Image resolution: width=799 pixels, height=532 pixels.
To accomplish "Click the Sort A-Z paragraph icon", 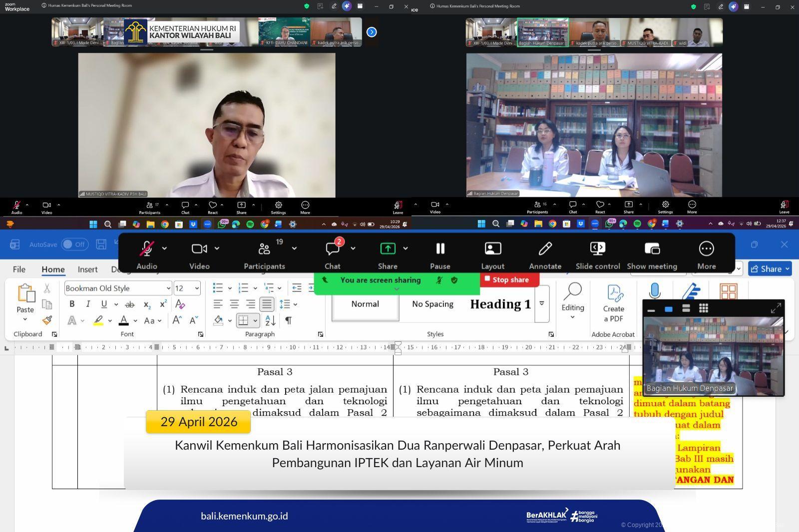I will click(270, 320).
